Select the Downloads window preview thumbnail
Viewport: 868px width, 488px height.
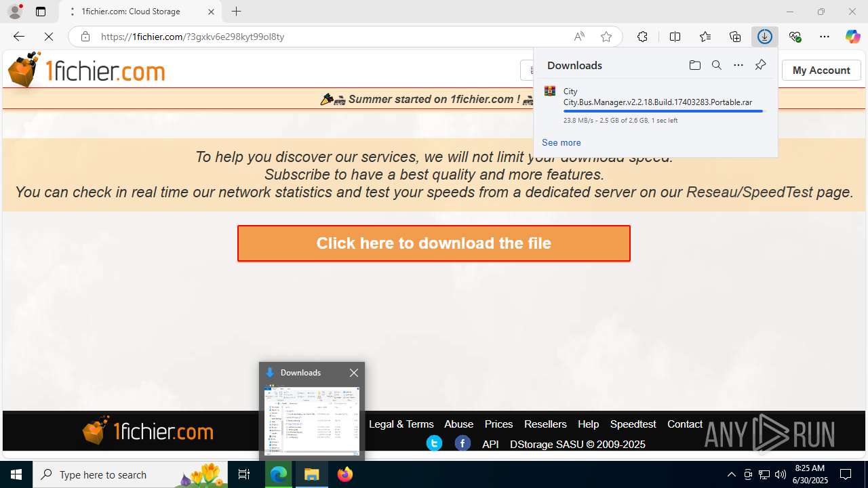312,420
